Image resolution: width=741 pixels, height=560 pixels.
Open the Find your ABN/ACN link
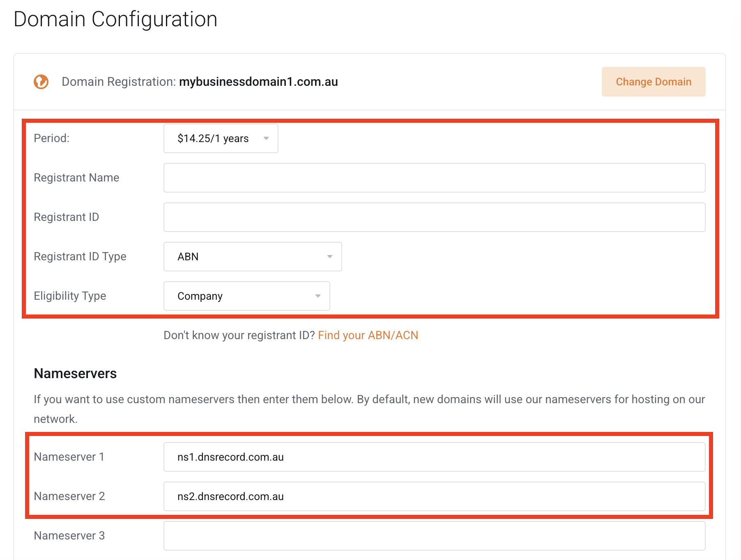(368, 335)
